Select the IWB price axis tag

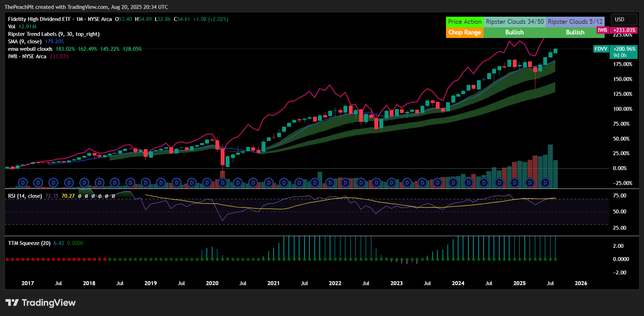[x=617, y=30]
